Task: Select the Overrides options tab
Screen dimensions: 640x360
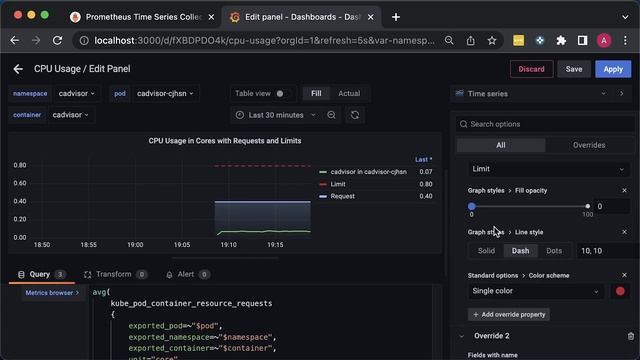Action: 589,145
